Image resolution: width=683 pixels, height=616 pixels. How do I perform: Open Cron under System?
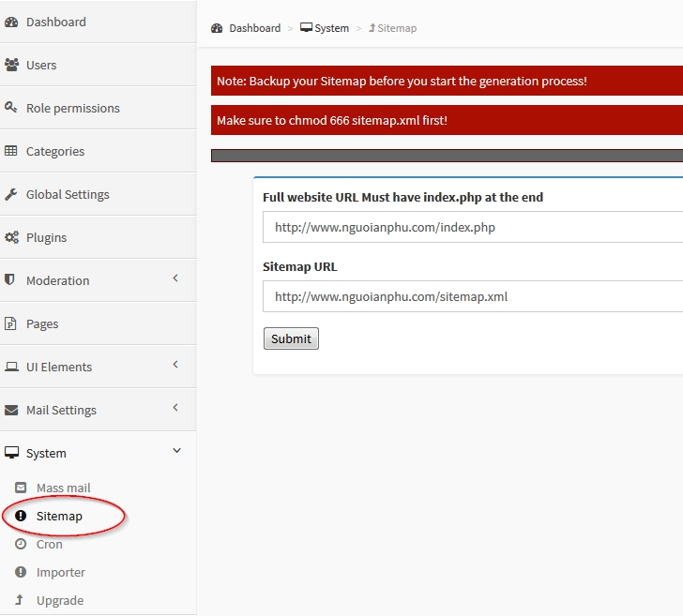[49, 544]
